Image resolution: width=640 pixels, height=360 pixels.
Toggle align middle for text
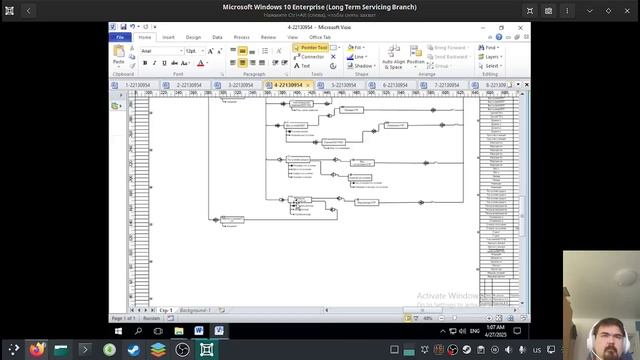pyautogui.click(x=242, y=51)
